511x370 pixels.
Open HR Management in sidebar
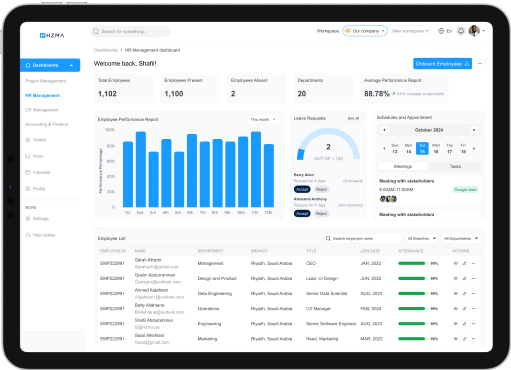tap(43, 95)
